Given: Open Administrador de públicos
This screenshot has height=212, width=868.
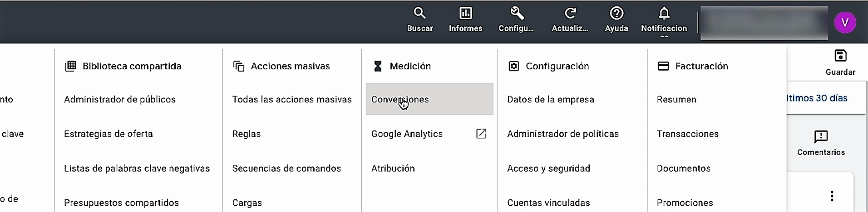Looking at the screenshot, I should point(120,99).
